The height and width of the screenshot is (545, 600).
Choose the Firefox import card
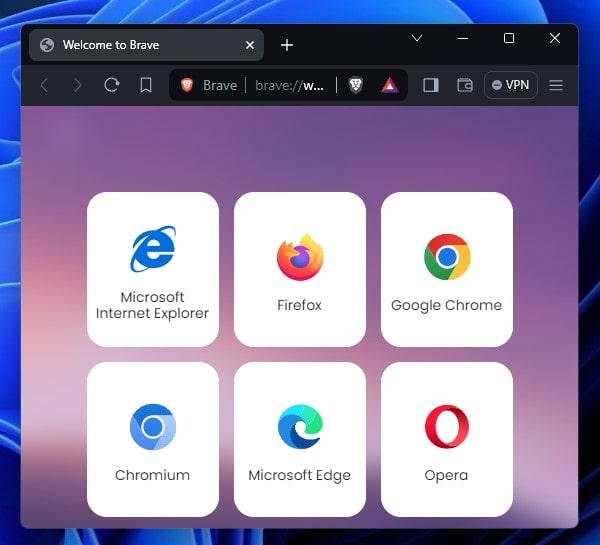tap(300, 269)
